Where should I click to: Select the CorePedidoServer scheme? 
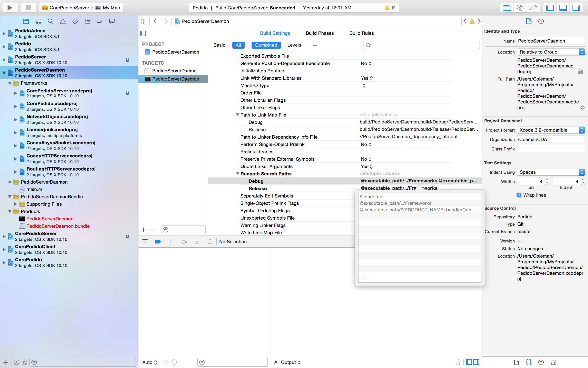[x=65, y=8]
